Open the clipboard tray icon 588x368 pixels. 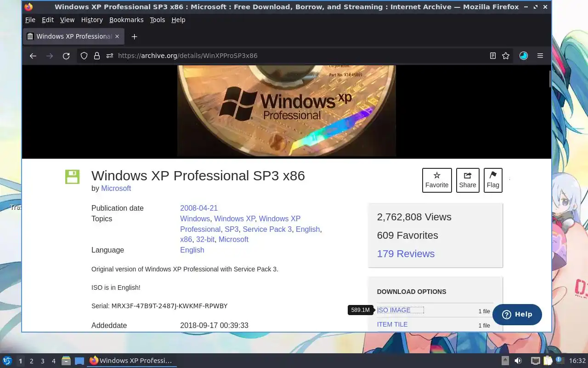point(548,361)
